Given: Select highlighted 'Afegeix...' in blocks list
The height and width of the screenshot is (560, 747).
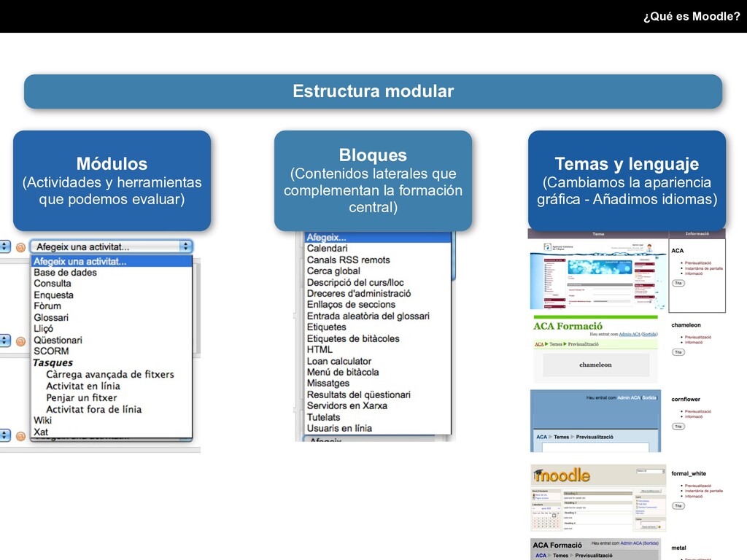Looking at the screenshot, I should click(378, 237).
